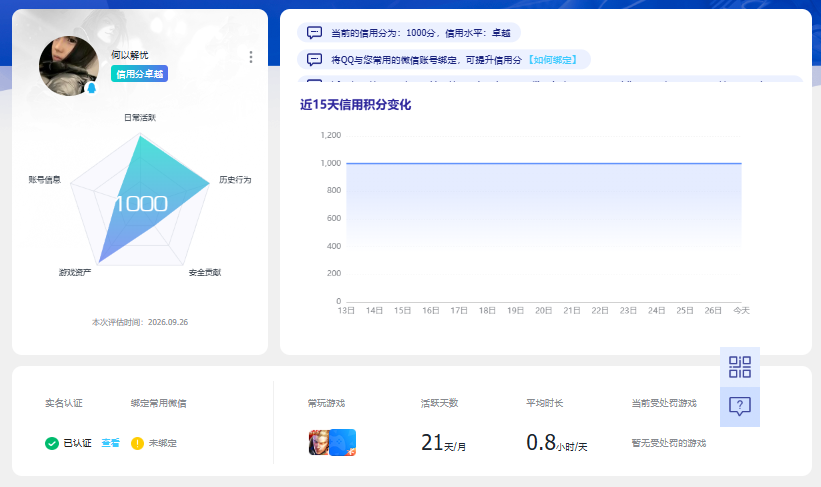
Task: Open the help question floating button
Action: (740, 406)
